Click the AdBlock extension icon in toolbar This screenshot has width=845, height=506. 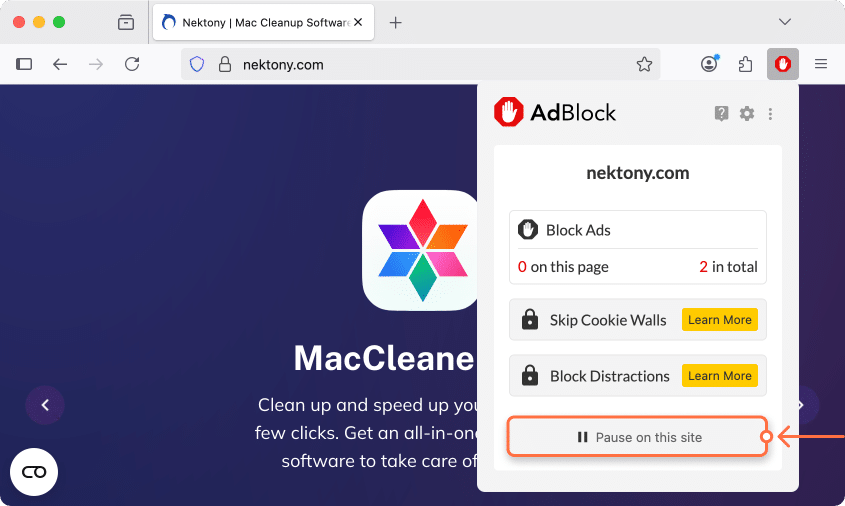tap(783, 64)
